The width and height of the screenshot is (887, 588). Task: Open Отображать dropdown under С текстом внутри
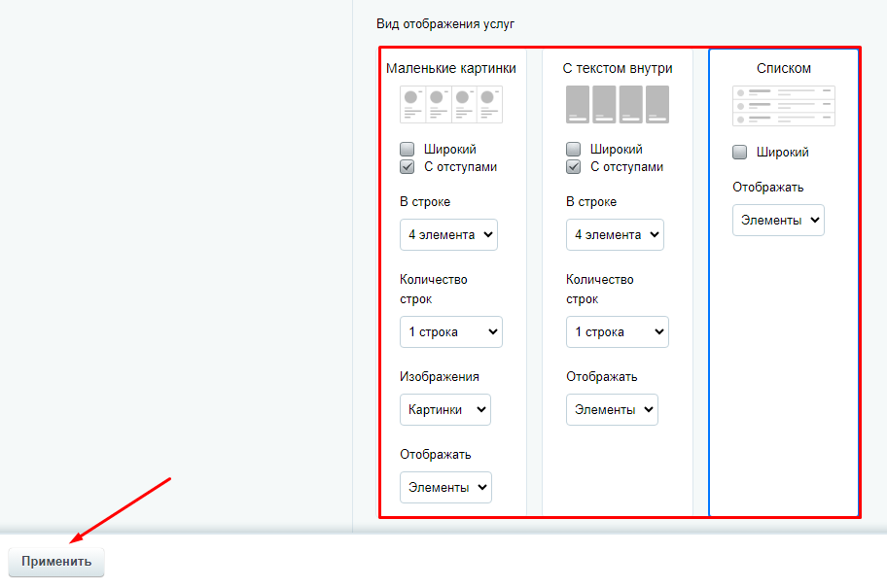[612, 410]
